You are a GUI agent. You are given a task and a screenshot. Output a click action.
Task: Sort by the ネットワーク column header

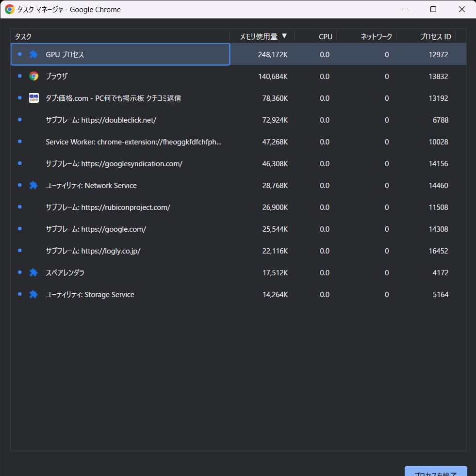(x=366, y=36)
